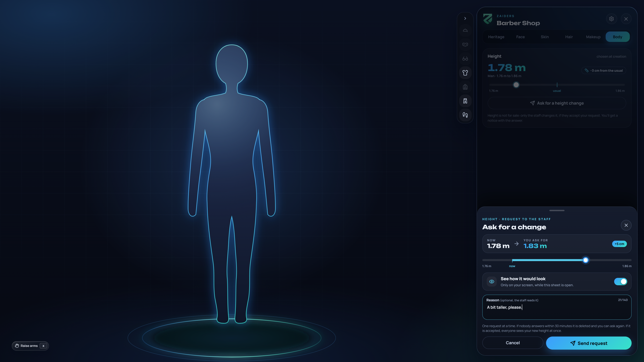644x362 pixels.
Task: Select the pants category icon
Action: coord(465,101)
